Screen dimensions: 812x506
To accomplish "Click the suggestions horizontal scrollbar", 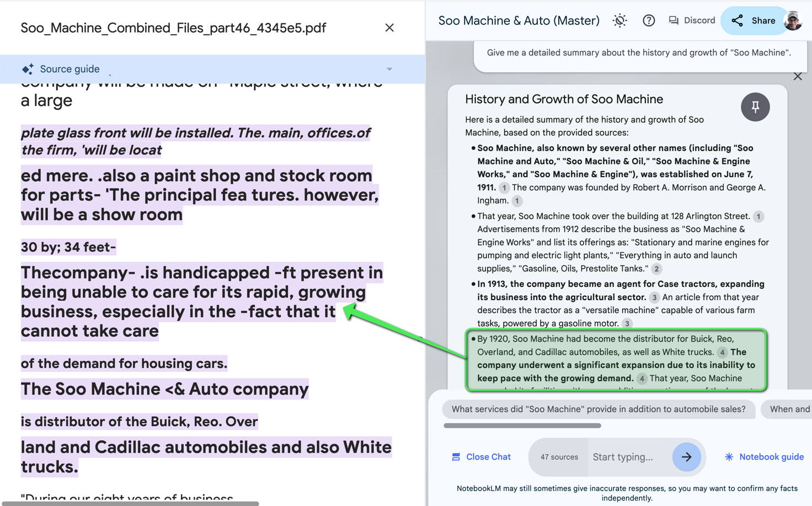I will point(522,425).
